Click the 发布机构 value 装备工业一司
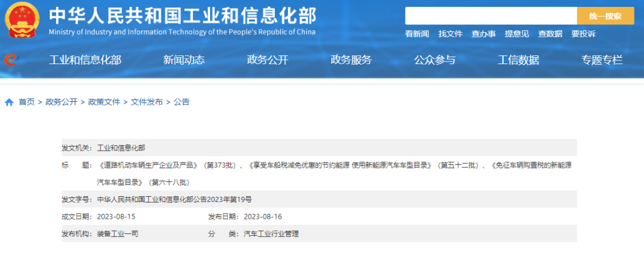 point(118,234)
